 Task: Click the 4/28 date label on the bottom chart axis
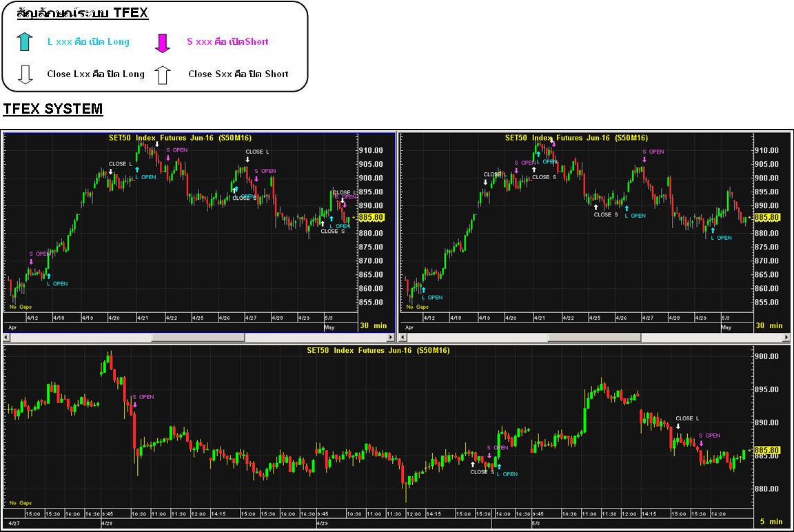coord(107,524)
